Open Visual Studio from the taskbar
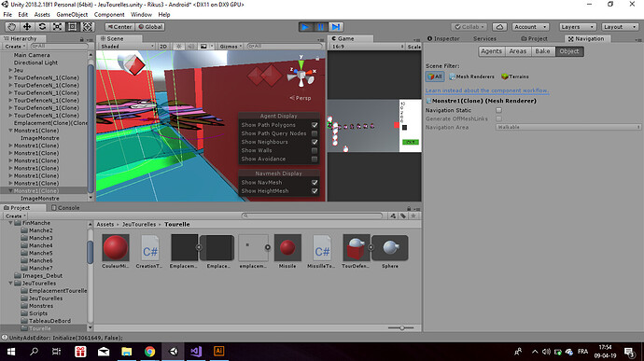The width and height of the screenshot is (644, 361). click(196, 351)
